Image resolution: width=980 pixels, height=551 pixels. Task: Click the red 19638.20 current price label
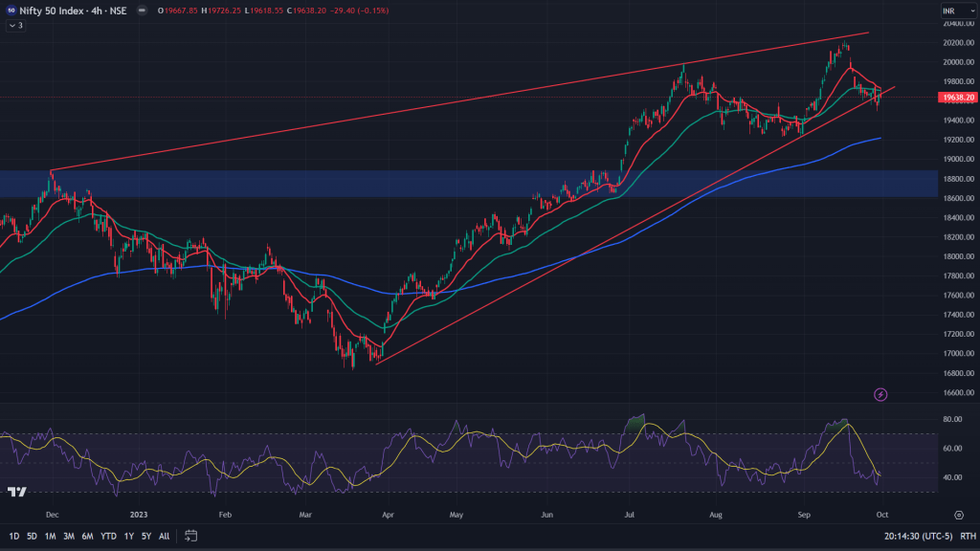point(957,98)
